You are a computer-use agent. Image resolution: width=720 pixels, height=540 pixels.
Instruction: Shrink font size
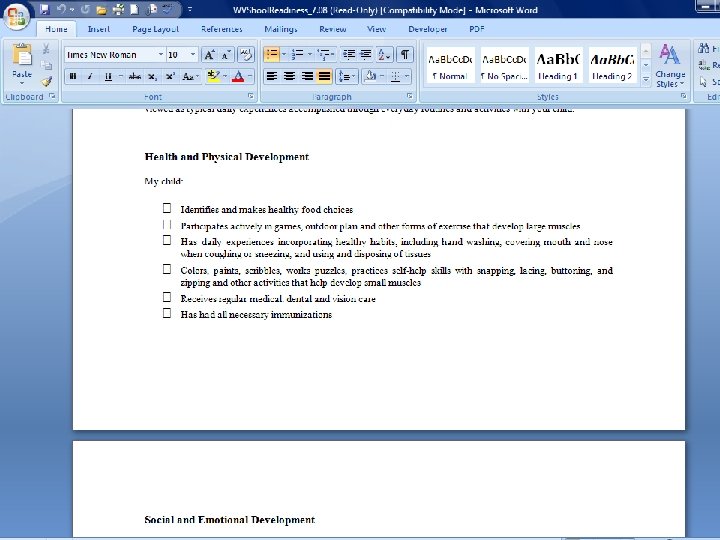point(225,55)
